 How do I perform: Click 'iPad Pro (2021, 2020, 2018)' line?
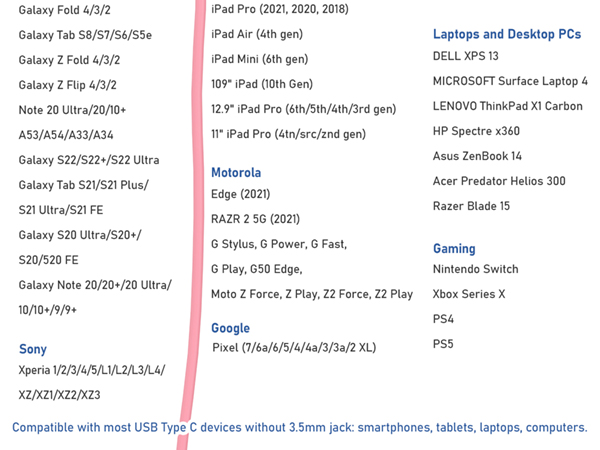(280, 9)
